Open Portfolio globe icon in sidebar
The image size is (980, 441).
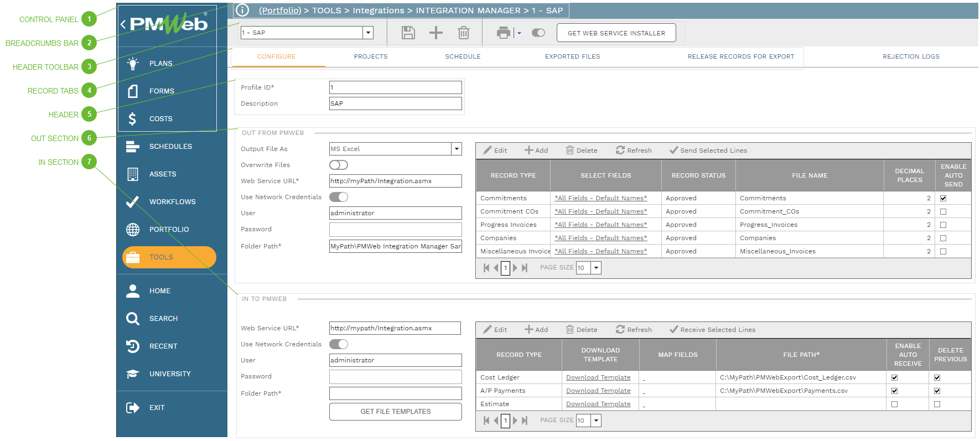[133, 230]
